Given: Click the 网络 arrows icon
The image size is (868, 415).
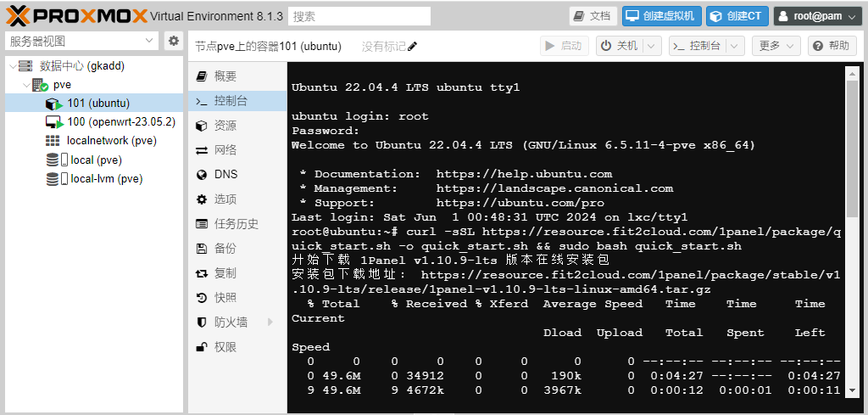Looking at the screenshot, I should pyautogui.click(x=202, y=150).
